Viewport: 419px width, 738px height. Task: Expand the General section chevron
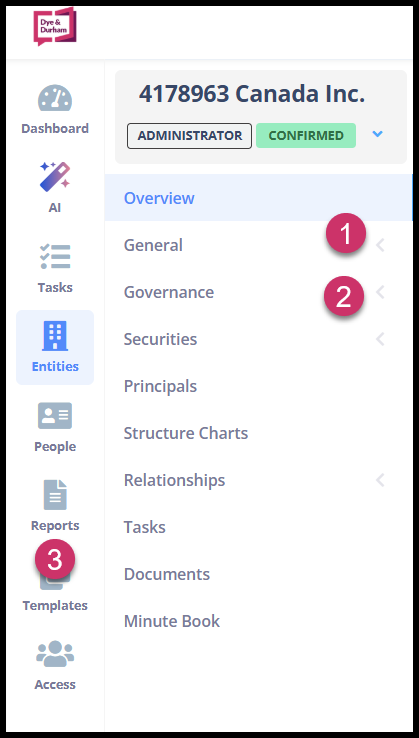point(380,245)
